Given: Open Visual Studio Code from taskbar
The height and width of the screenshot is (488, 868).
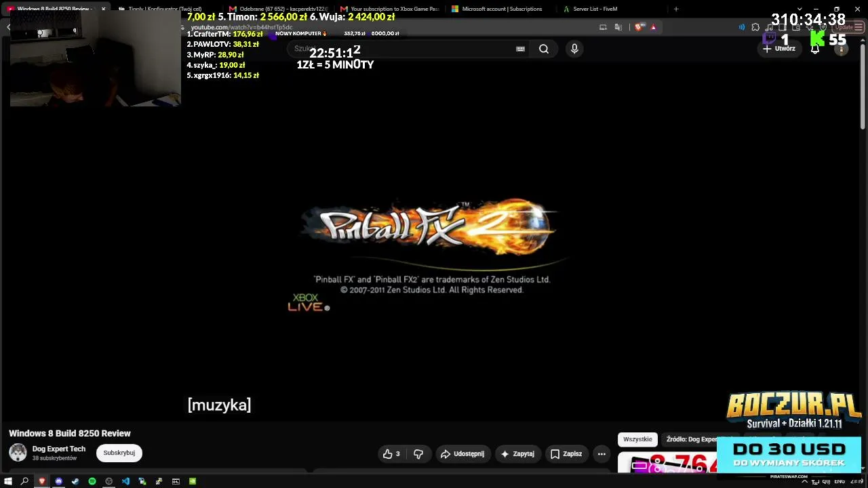Looking at the screenshot, I should tap(125, 481).
